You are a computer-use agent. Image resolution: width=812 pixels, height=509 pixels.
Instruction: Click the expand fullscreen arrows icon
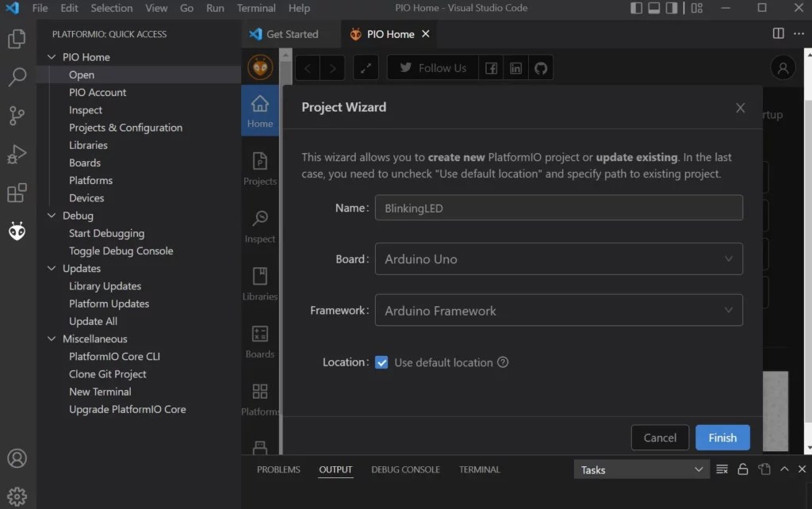point(366,68)
